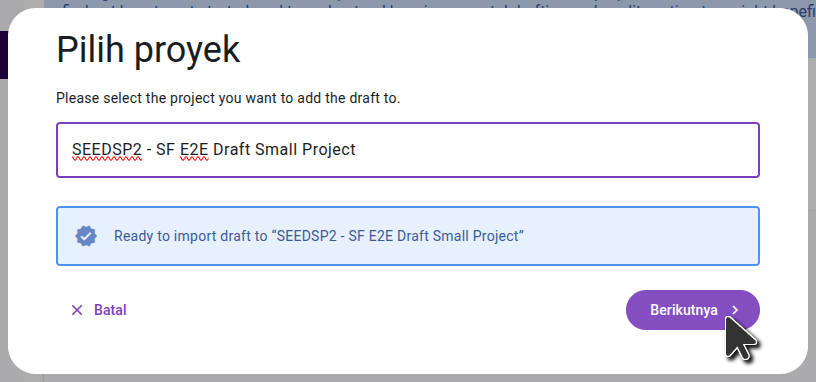Focus the project name input field
Viewport: 816px width, 382px height.
point(408,150)
